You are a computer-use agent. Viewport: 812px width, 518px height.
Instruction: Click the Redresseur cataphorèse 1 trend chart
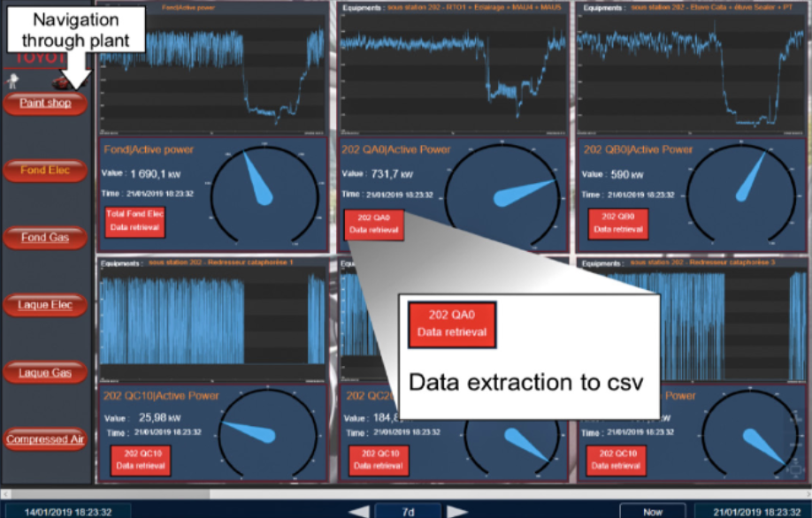tap(212, 324)
